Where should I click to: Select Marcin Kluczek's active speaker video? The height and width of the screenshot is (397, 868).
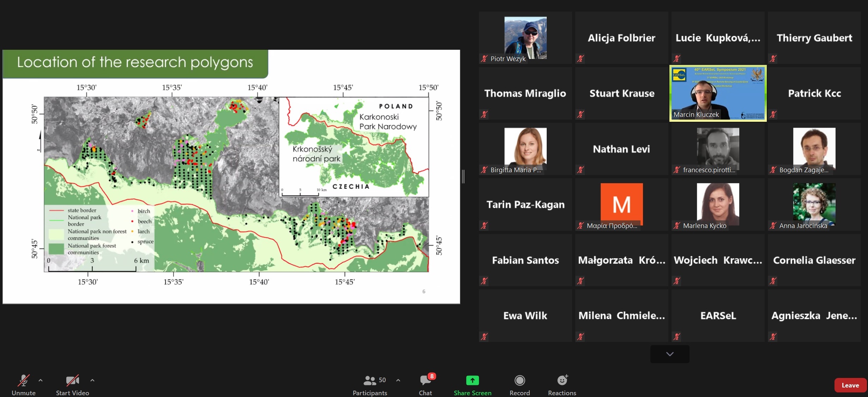(718, 93)
